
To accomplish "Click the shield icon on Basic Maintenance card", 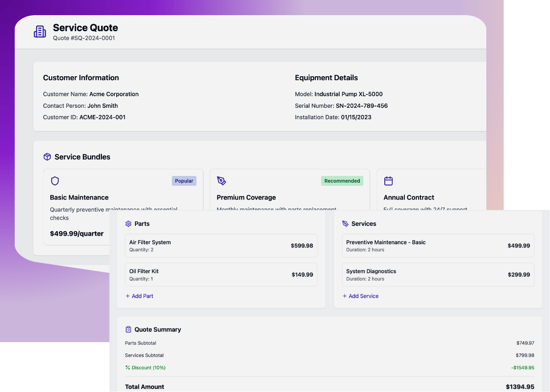I will 55,181.
